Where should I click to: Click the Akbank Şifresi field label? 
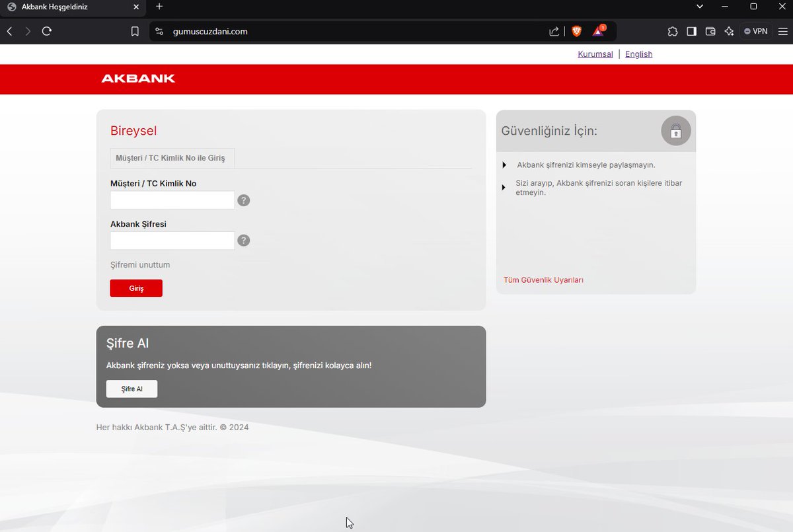138,224
